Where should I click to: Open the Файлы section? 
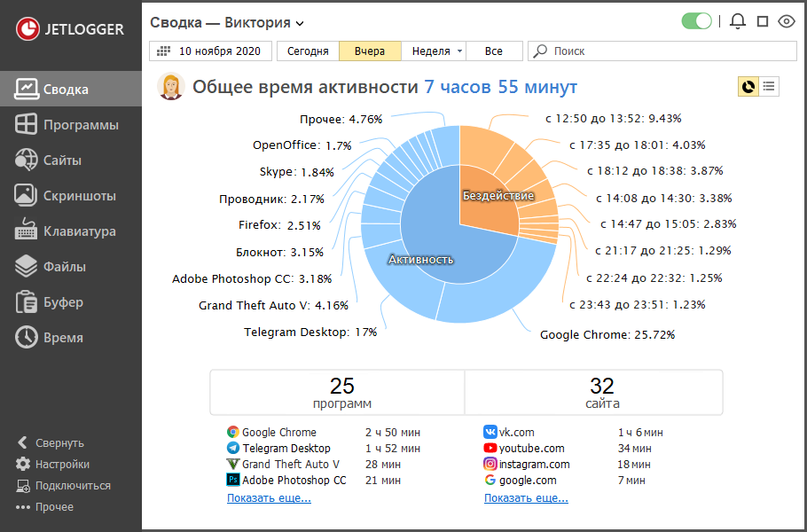(51, 267)
